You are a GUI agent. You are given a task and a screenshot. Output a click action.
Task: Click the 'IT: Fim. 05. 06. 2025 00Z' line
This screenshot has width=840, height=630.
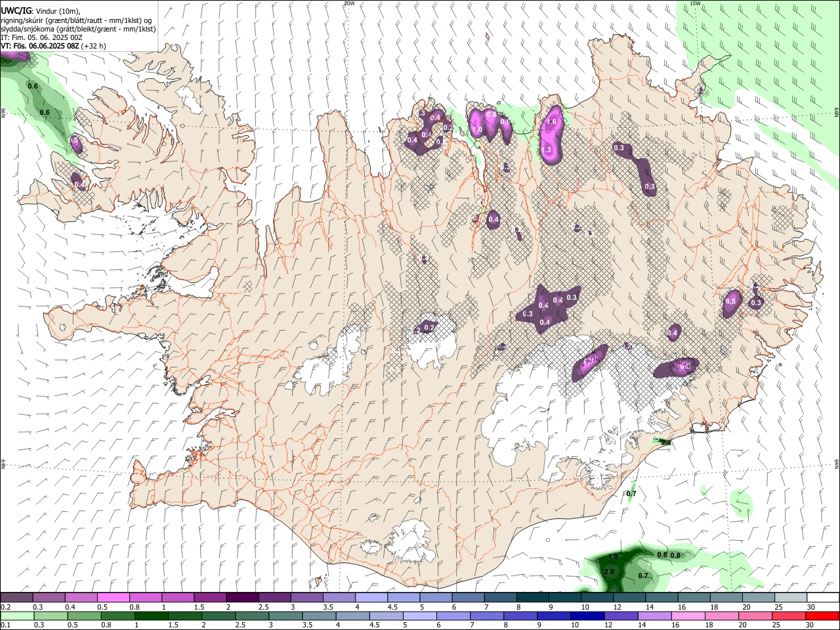pos(41,37)
